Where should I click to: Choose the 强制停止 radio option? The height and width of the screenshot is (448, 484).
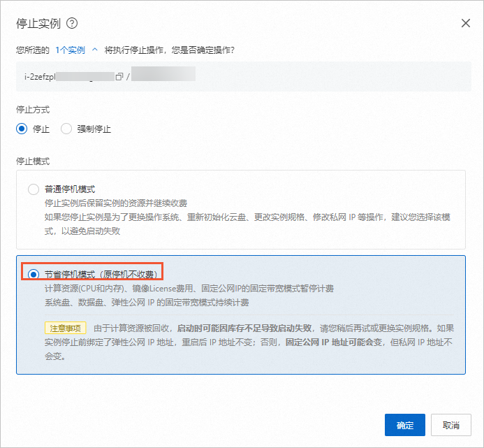coord(66,129)
